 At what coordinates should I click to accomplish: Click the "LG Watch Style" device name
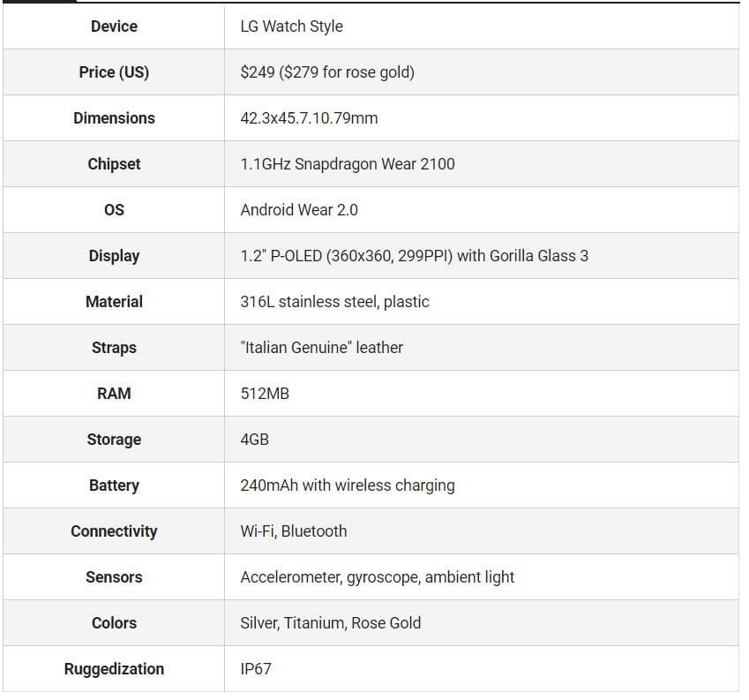click(291, 26)
